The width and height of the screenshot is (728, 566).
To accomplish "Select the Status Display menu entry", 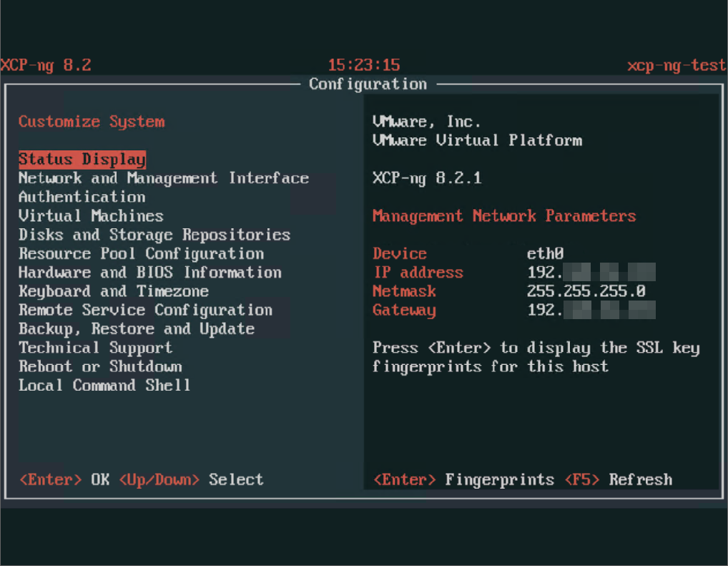I will (82, 160).
